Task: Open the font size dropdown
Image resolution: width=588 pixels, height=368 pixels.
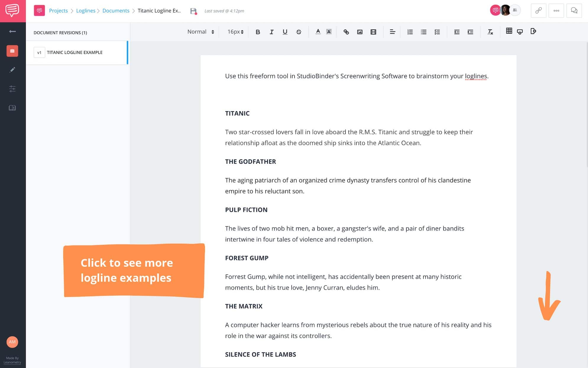Action: point(235,31)
